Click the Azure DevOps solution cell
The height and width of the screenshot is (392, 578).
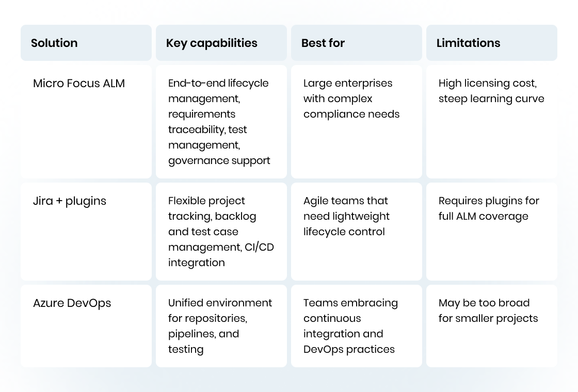click(86, 325)
